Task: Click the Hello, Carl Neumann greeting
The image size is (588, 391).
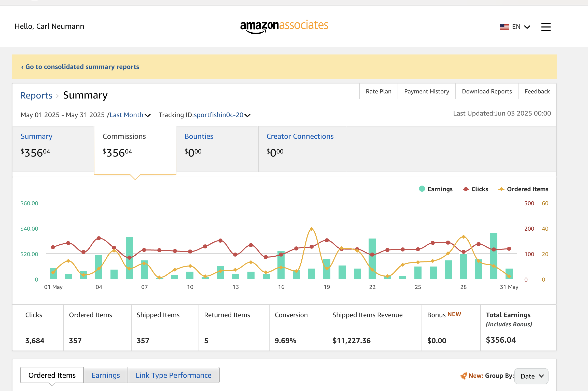Action: coord(49,26)
